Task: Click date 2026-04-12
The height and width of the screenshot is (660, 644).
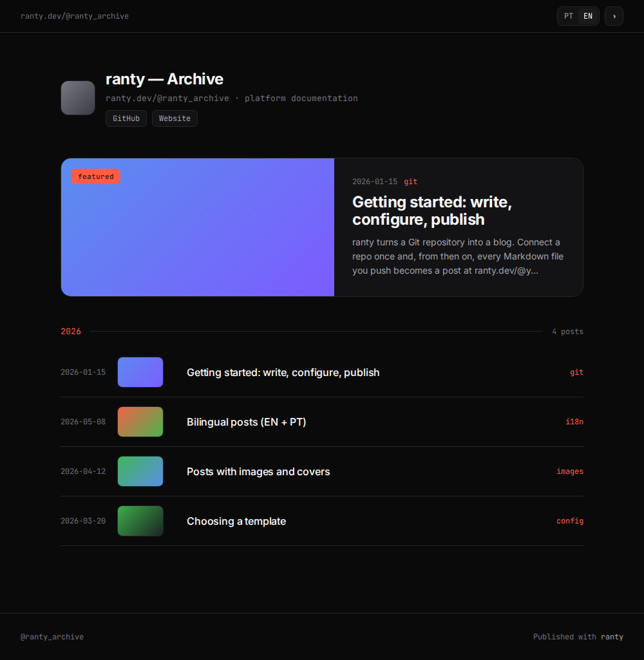Action: (83, 471)
